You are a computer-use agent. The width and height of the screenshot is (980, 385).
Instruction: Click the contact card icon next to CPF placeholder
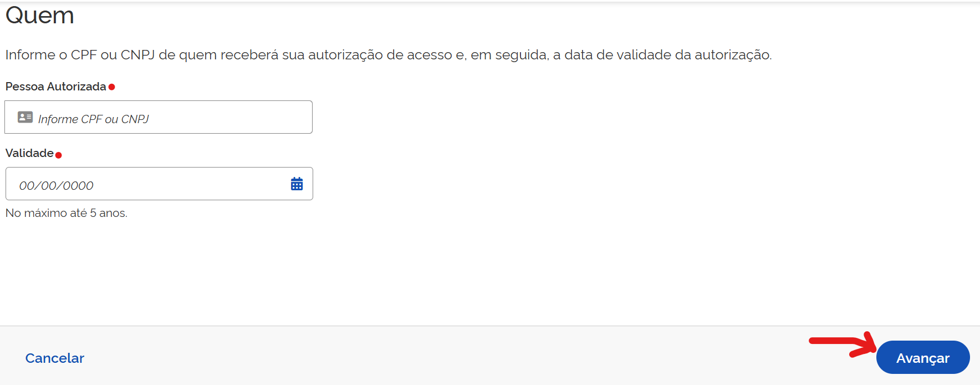coord(24,117)
